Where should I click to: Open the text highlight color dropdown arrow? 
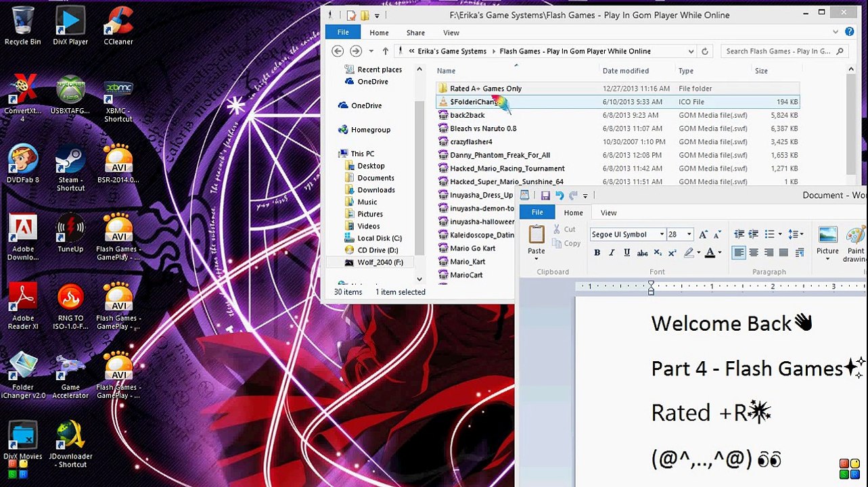pyautogui.click(x=698, y=253)
